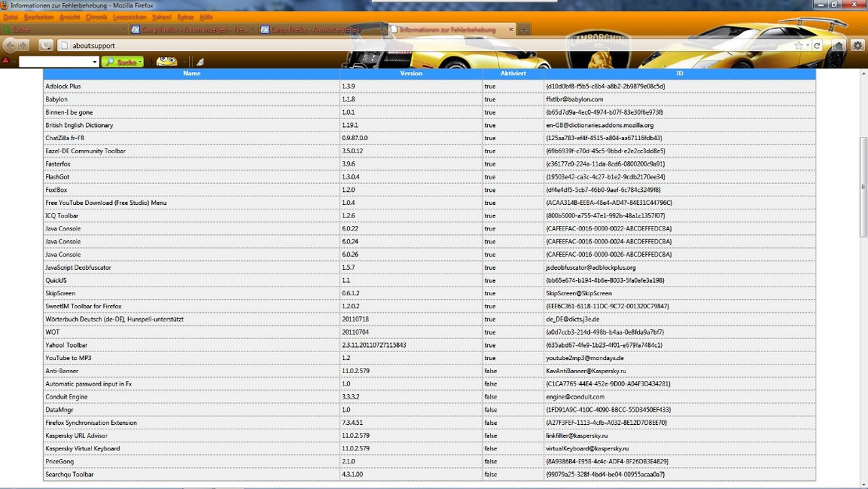This screenshot has height=489, width=868.
Task: Open the search engine icon left of address bar
Action: [x=46, y=45]
